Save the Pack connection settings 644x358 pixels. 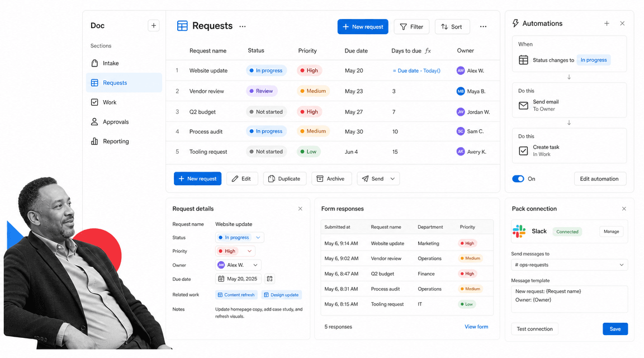615,329
